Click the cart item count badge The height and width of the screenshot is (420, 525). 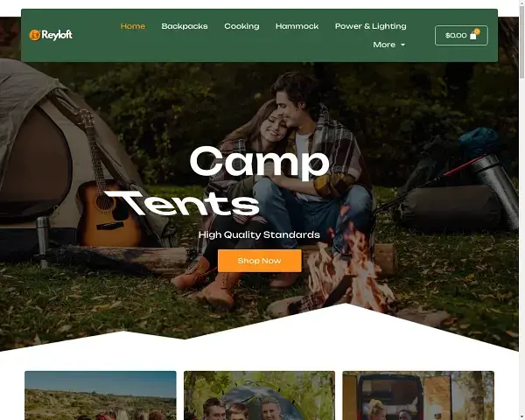point(477,31)
